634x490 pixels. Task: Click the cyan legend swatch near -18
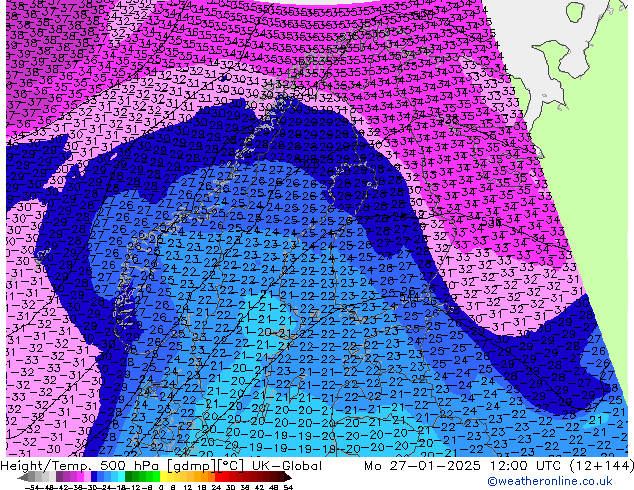click(x=121, y=477)
